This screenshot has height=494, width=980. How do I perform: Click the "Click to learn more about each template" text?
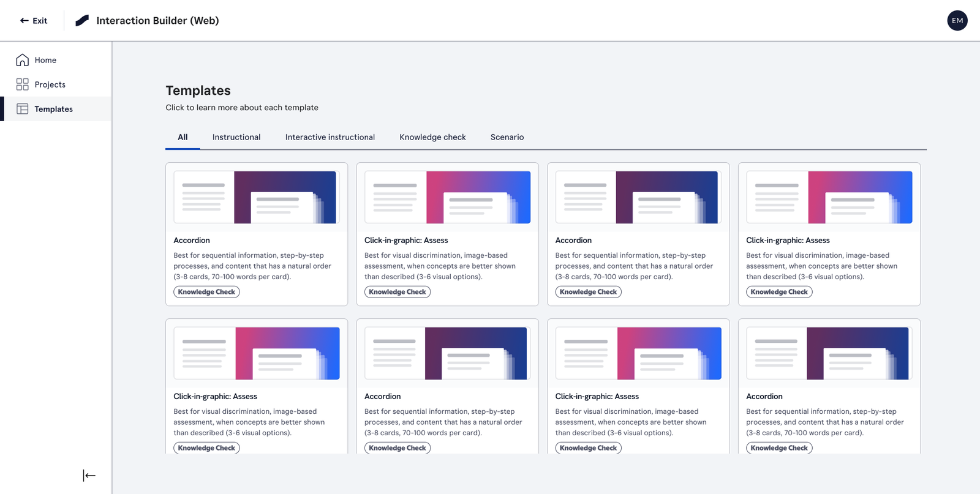pos(242,108)
